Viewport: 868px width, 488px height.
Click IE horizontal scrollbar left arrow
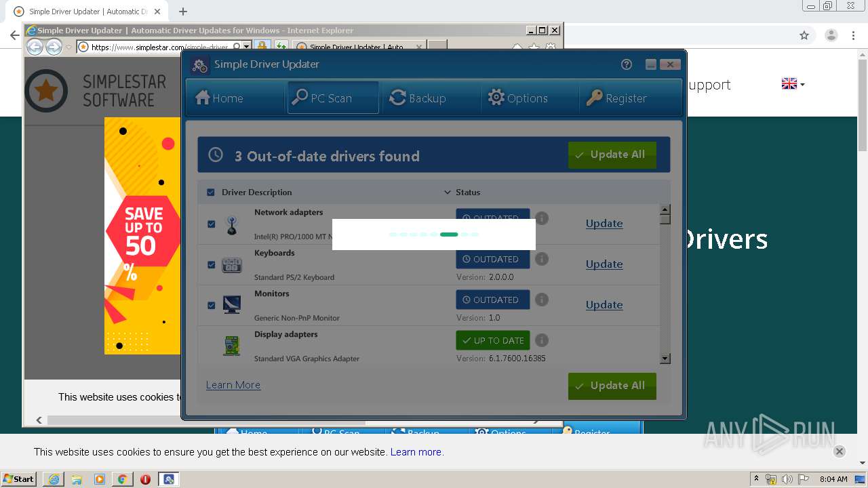(39, 420)
